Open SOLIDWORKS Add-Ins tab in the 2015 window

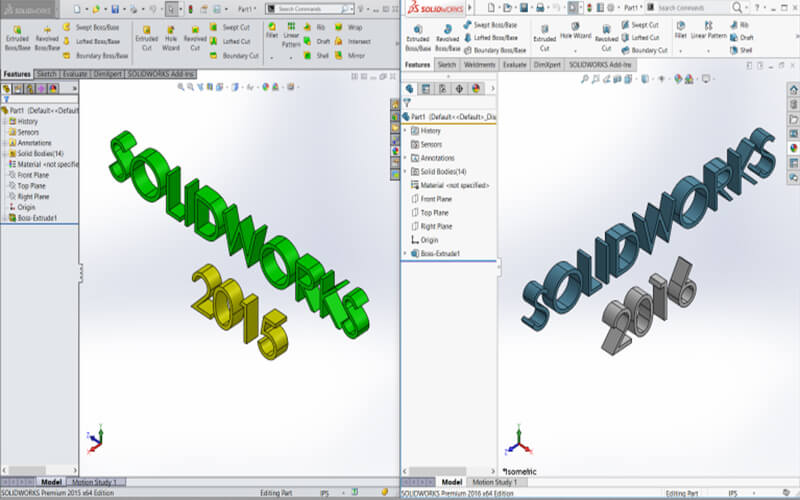click(160, 74)
